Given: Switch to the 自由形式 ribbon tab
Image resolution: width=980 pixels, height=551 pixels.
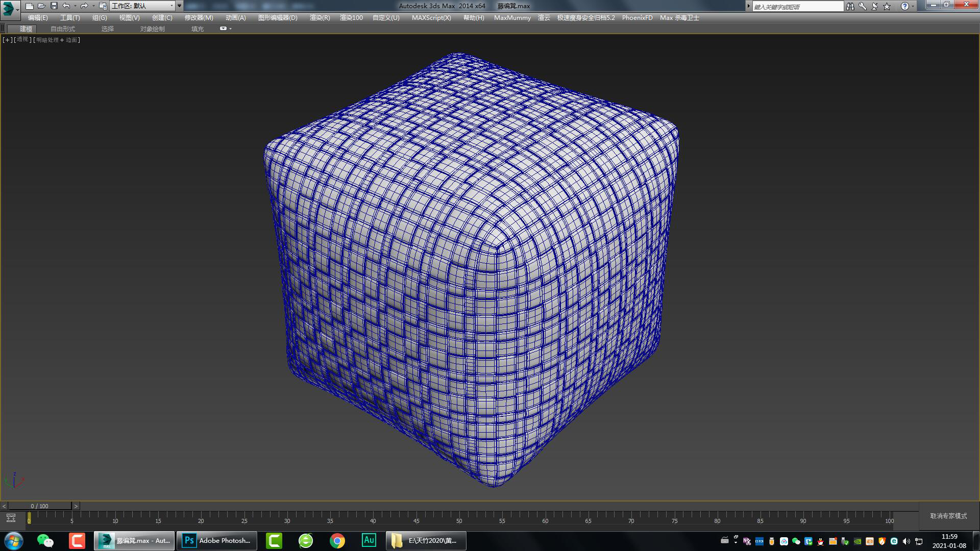Looking at the screenshot, I should coord(63,29).
